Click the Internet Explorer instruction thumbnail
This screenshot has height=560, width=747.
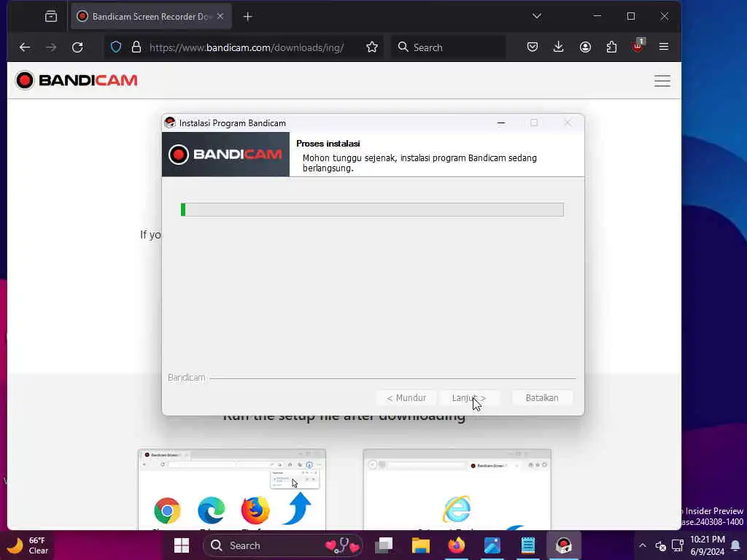tap(457, 489)
